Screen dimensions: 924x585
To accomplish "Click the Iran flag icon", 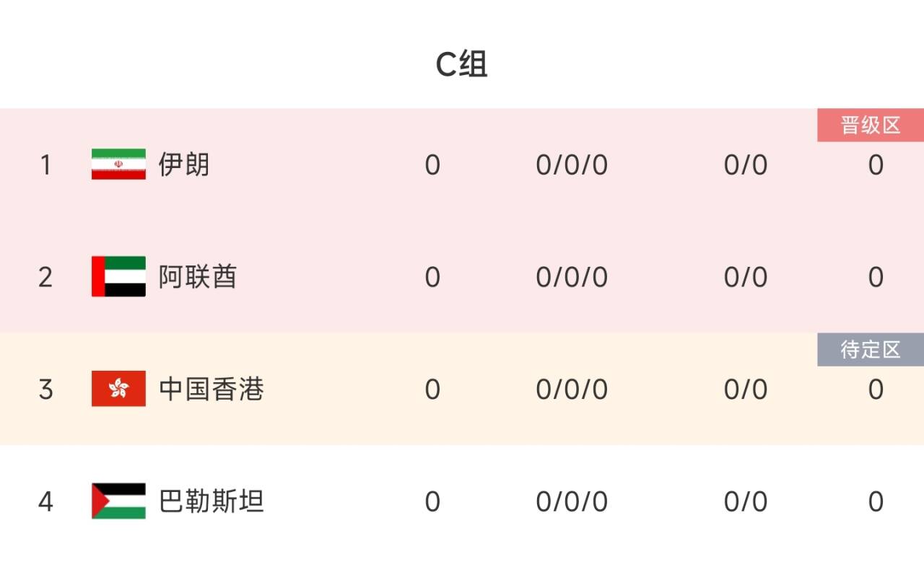I will coord(118,164).
